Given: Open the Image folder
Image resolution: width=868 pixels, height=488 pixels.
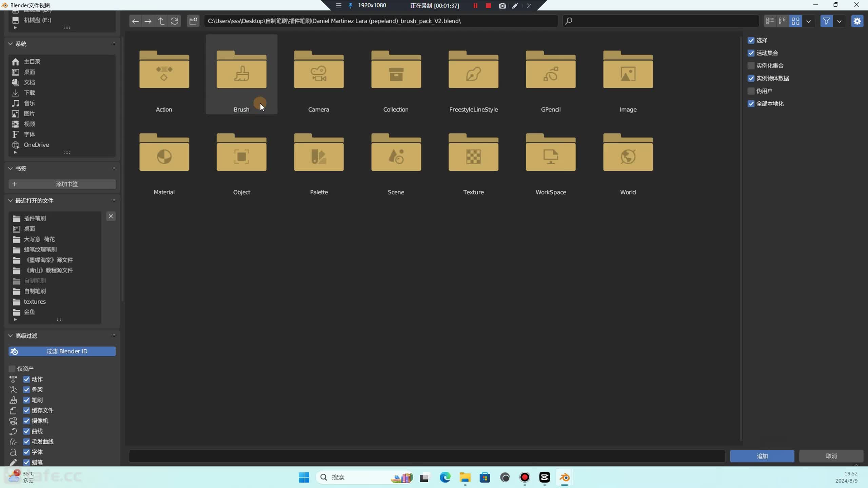Looking at the screenshot, I should 628,75.
